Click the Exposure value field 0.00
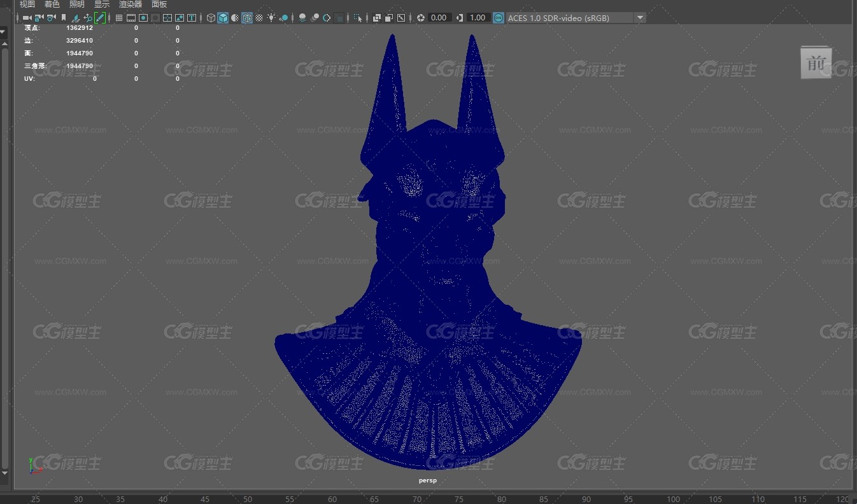The height and width of the screenshot is (504, 857). coord(440,18)
